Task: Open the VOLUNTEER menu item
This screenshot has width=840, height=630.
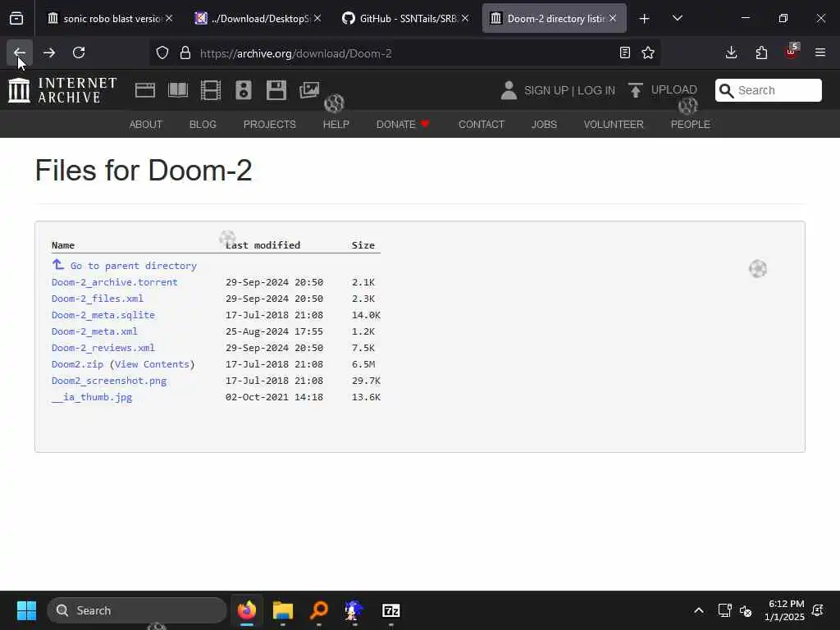Action: pos(614,125)
